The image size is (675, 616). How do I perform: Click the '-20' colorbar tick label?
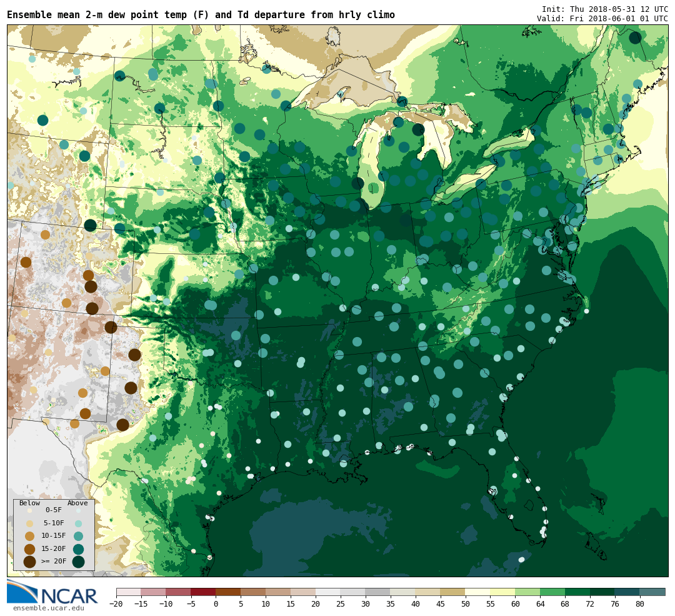click(116, 604)
